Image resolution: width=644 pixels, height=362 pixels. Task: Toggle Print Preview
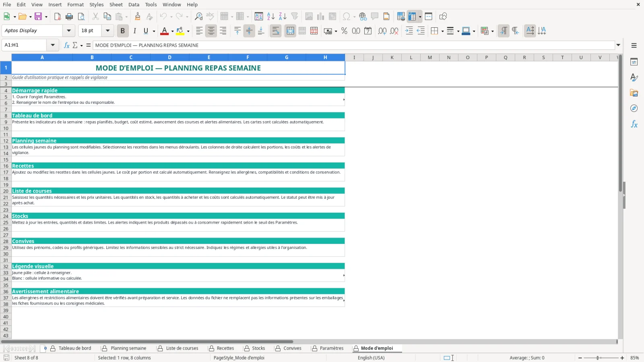click(x=81, y=16)
